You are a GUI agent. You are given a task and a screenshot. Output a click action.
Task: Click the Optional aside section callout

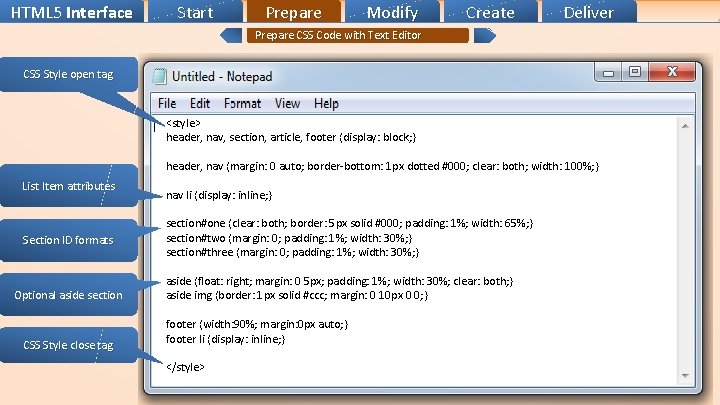[68, 295]
